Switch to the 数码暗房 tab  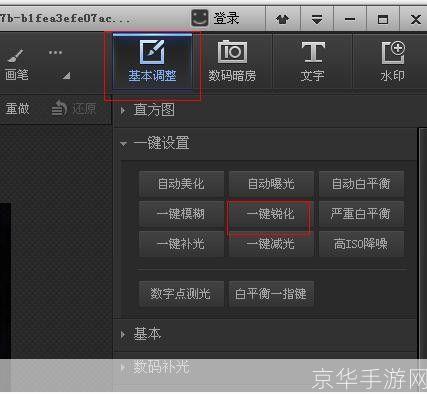(232, 62)
